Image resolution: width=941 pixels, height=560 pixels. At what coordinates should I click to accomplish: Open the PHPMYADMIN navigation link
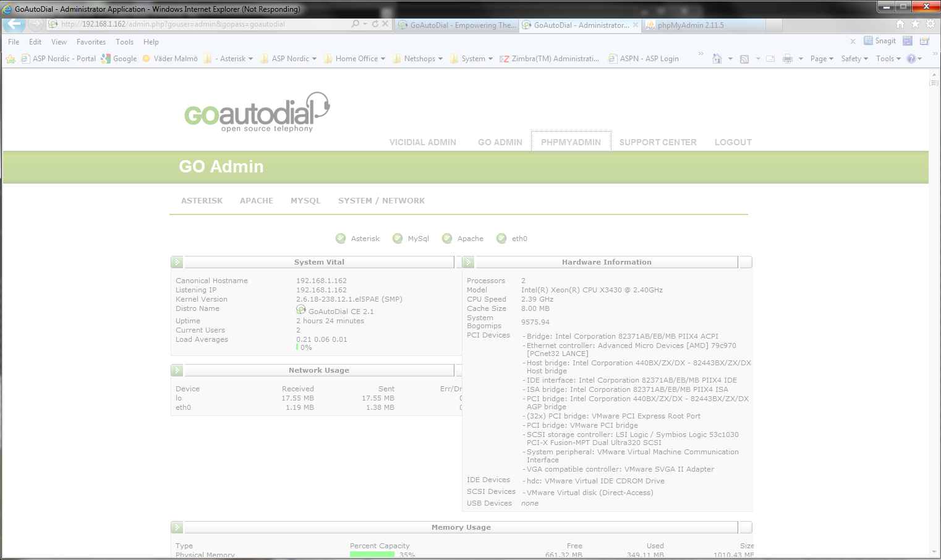pos(571,142)
